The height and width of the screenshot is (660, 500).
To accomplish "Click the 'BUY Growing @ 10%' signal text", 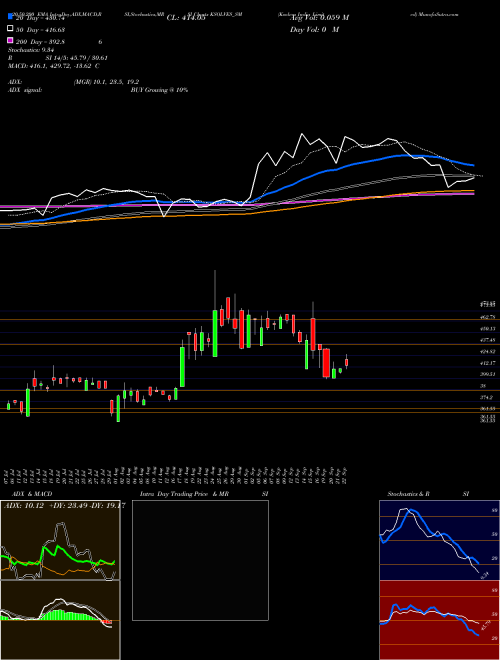I will (x=159, y=90).
